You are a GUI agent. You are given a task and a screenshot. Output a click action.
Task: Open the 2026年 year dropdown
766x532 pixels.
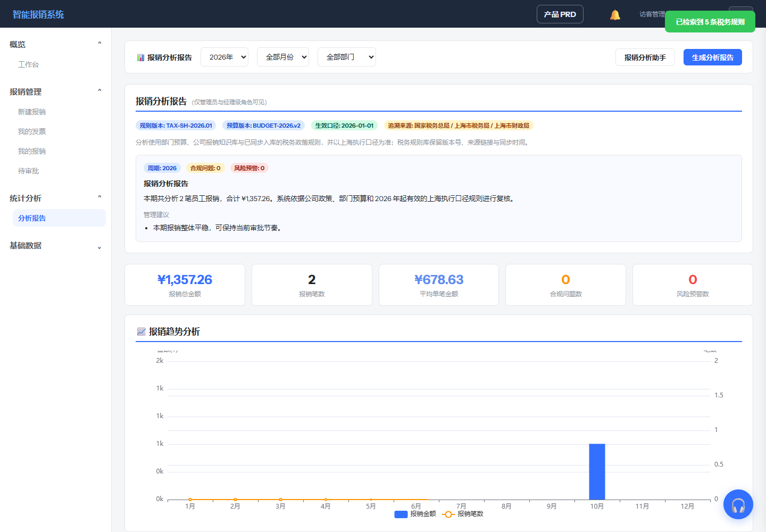(224, 57)
